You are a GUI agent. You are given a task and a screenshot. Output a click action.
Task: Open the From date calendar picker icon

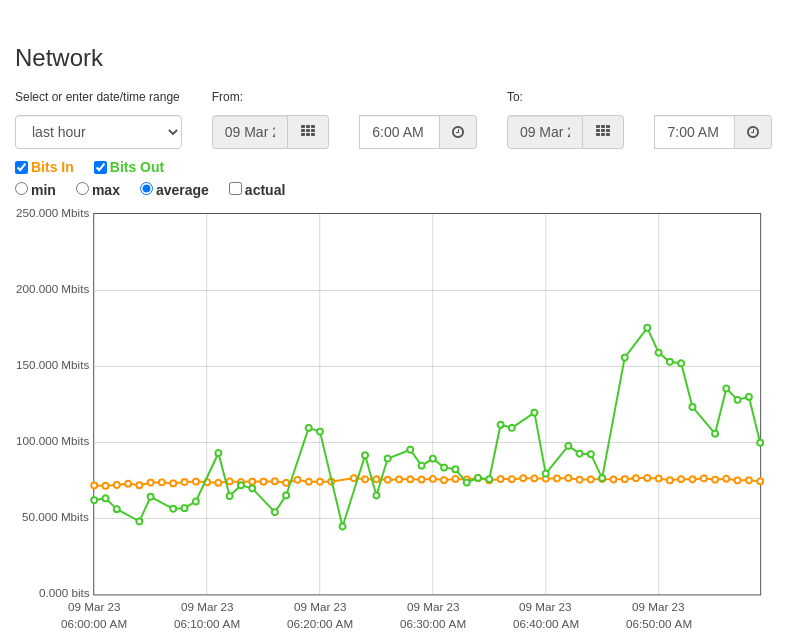tap(308, 132)
